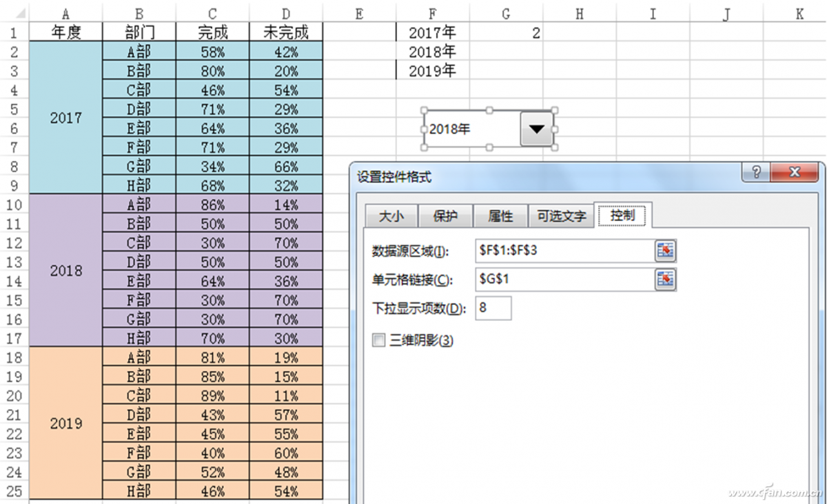The height and width of the screenshot is (504, 827).
Task: Click range selector icon for 单元格链接
Action: click(x=665, y=279)
